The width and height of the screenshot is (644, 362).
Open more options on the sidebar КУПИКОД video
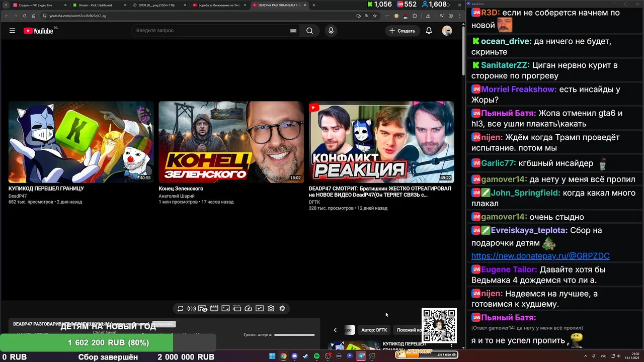click(x=451, y=346)
